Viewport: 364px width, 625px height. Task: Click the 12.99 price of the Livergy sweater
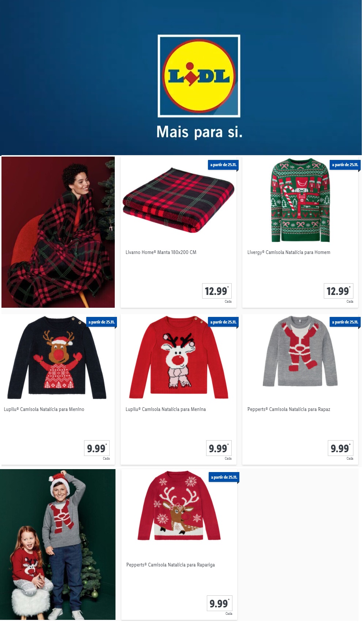(338, 291)
